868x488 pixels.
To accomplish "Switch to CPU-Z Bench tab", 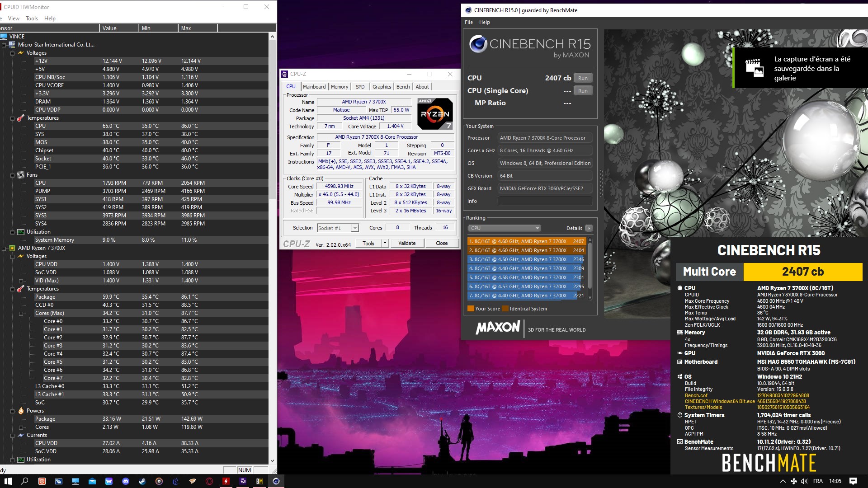I will 403,87.
